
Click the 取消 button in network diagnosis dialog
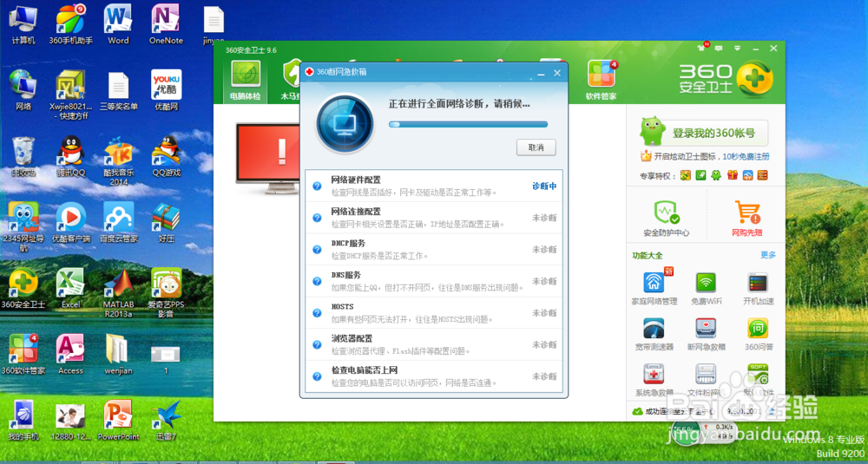[536, 147]
